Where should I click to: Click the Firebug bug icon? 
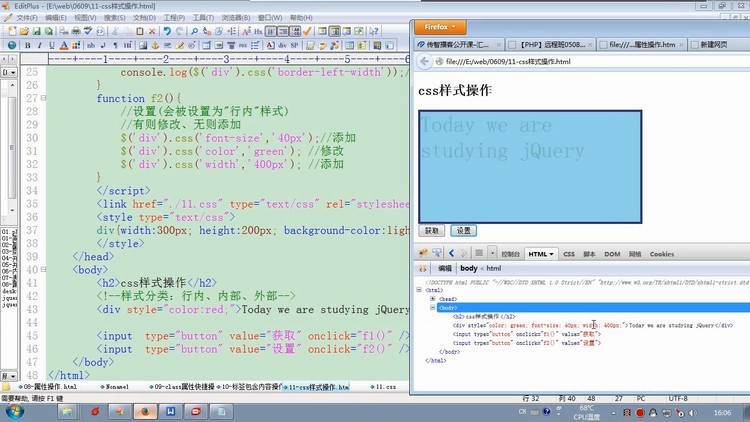425,254
